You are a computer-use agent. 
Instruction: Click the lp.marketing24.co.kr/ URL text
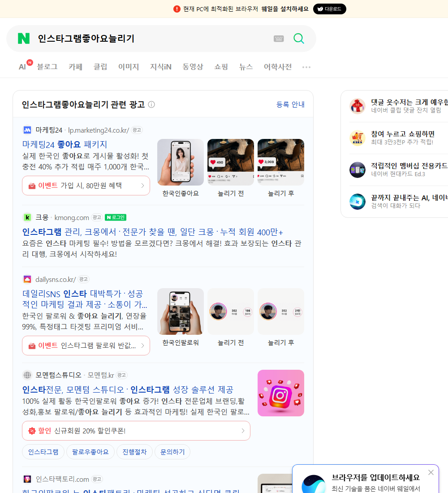(x=99, y=130)
